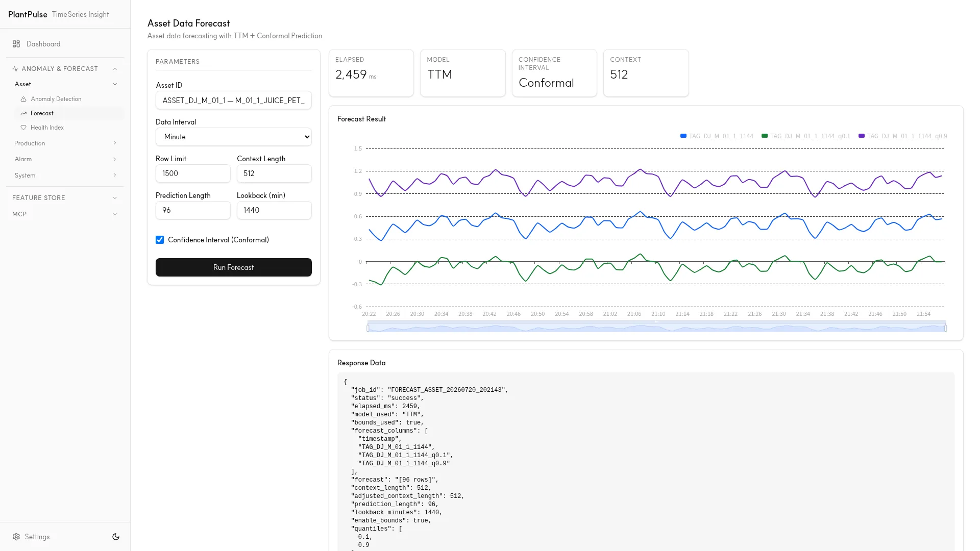This screenshot has width=980, height=551.
Task: Open the Data Interval dropdown
Action: 234,137
